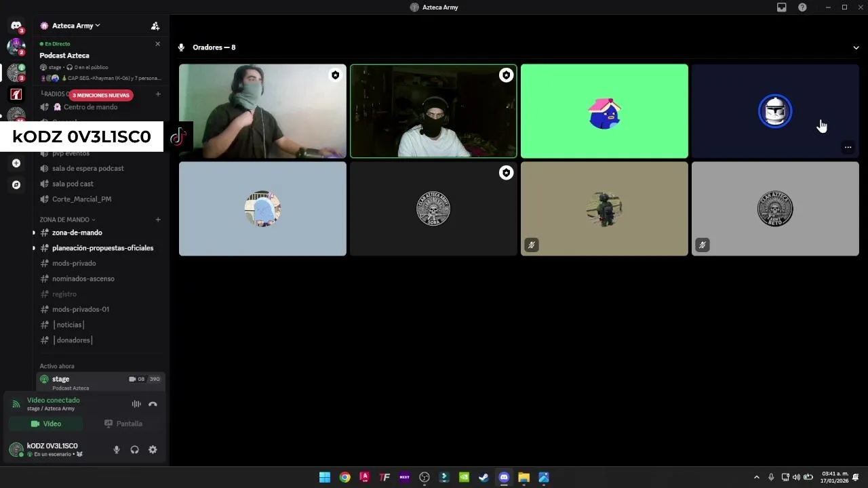Viewport: 868px width, 488px height.
Task: Click moderator badge on gray shirt tile
Action: pos(335,75)
